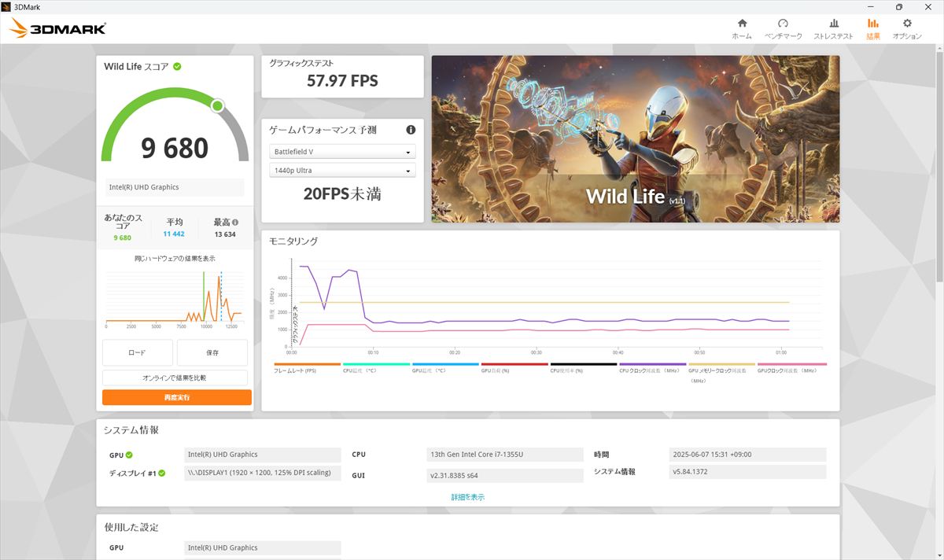The height and width of the screenshot is (560, 944).
Task: Click the 3DMark title bar app icon
Action: 7,6
